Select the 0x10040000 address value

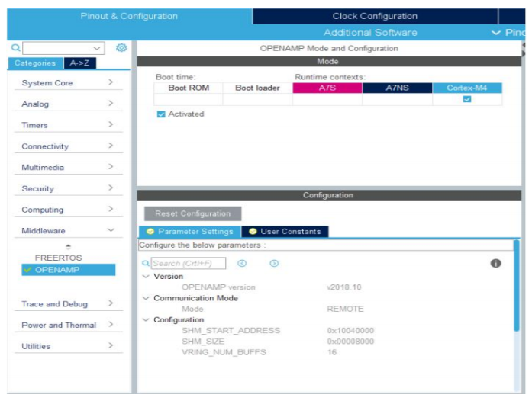tap(350, 331)
